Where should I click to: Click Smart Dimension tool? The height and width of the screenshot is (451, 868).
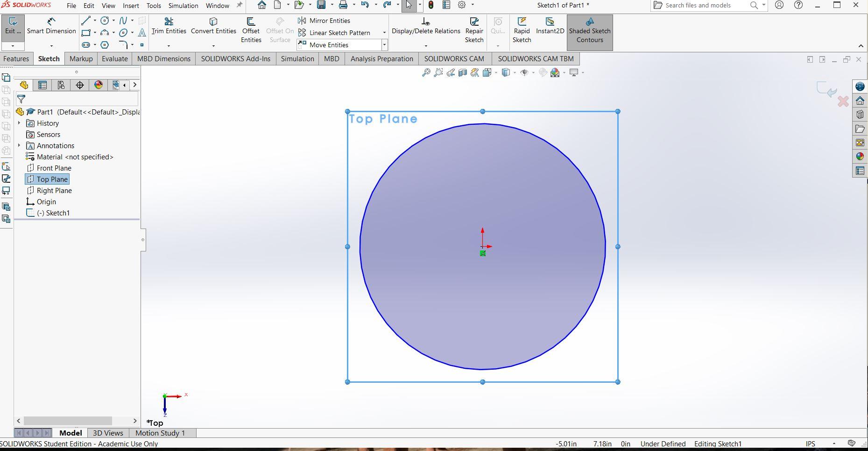click(51, 26)
